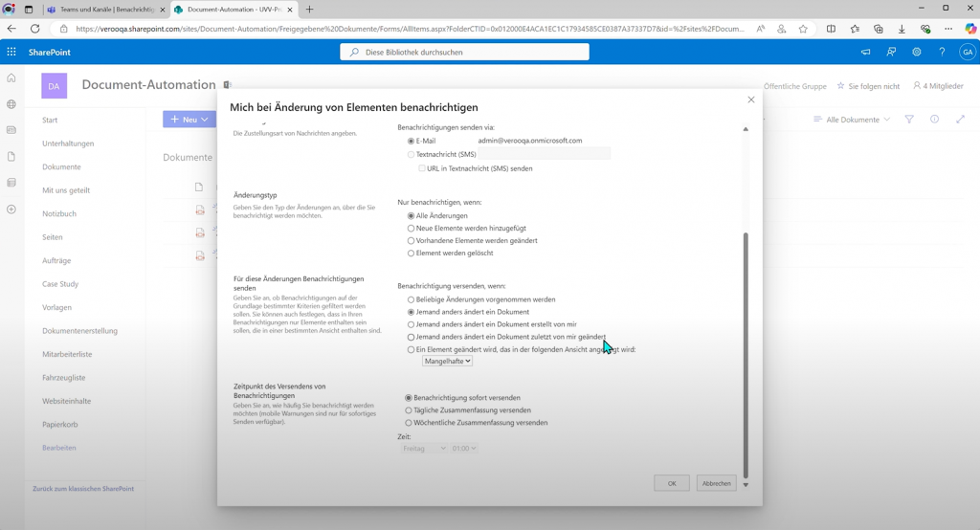Select Jemand anders ändert ein Dokument
The width and height of the screenshot is (980, 530).
point(411,312)
